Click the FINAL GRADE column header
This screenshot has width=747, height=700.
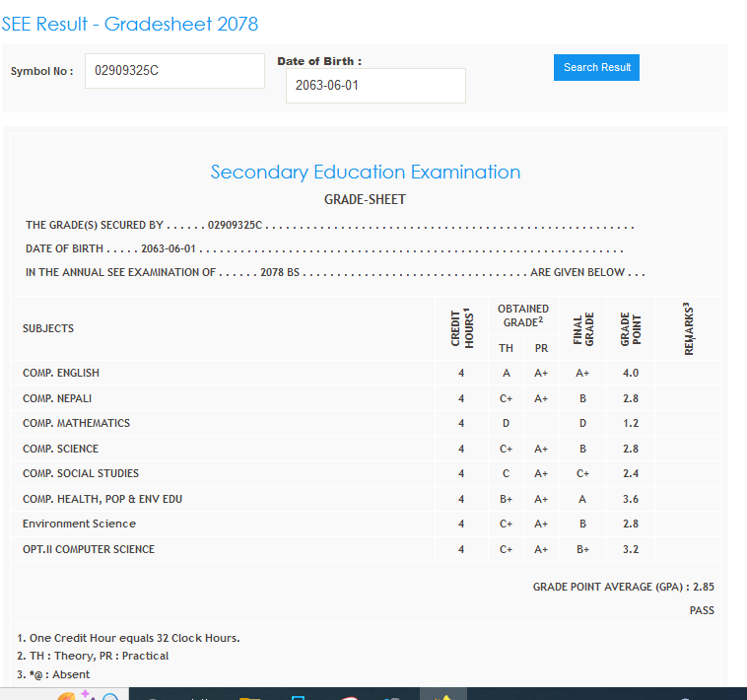582,328
